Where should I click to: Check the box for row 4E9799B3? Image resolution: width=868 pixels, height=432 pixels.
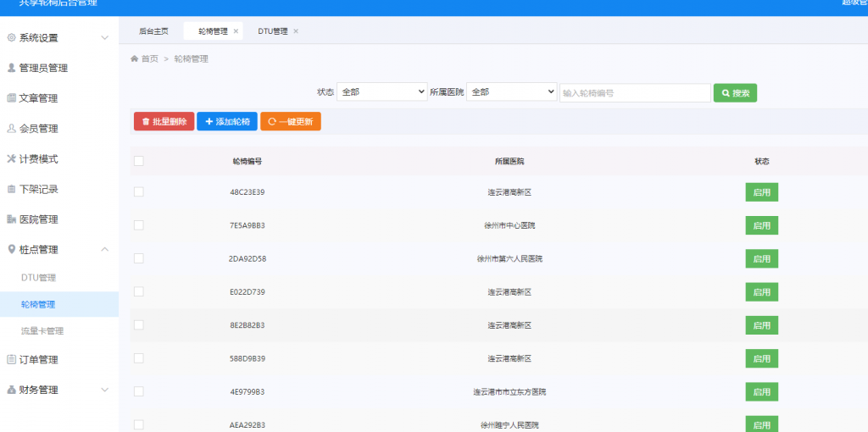pos(139,391)
